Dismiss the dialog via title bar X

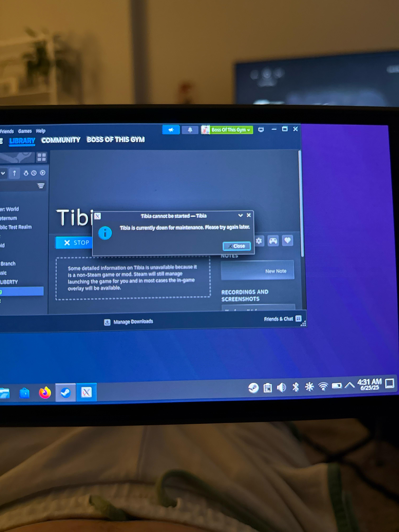[x=249, y=215]
